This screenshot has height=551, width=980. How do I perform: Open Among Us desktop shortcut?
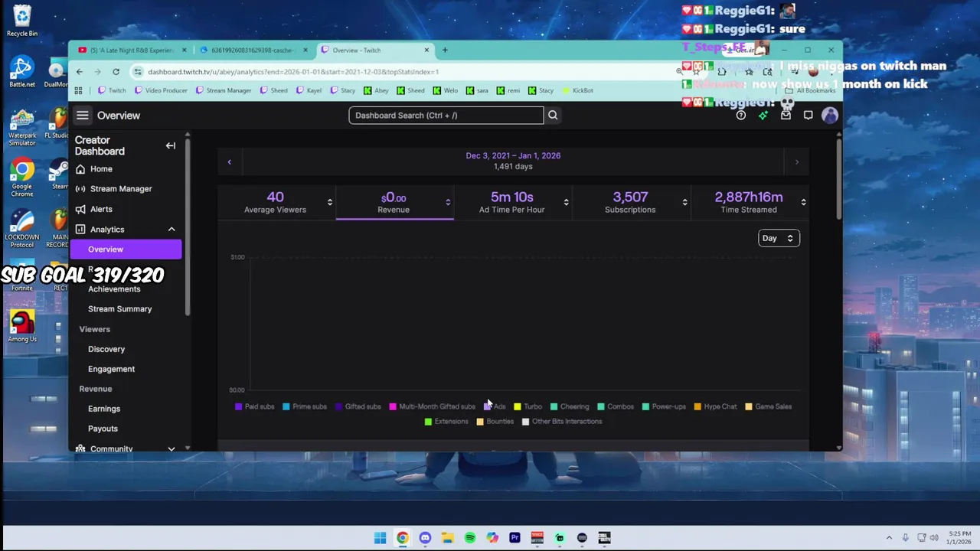pos(22,326)
